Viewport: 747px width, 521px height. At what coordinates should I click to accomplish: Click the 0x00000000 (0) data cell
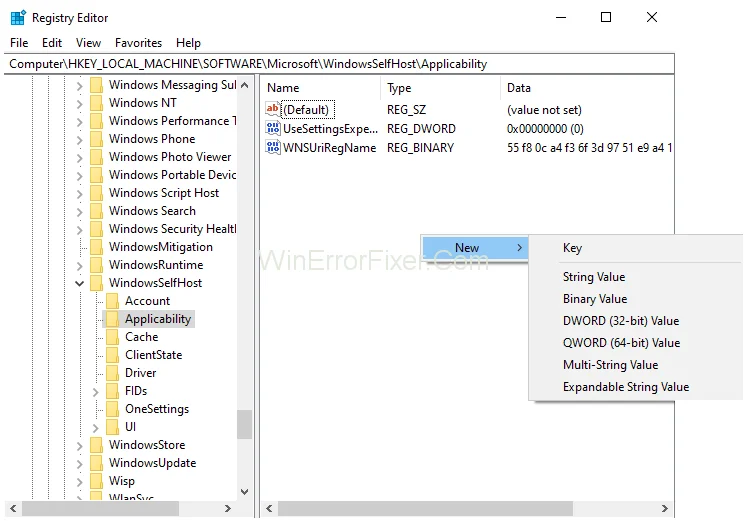[x=545, y=129]
